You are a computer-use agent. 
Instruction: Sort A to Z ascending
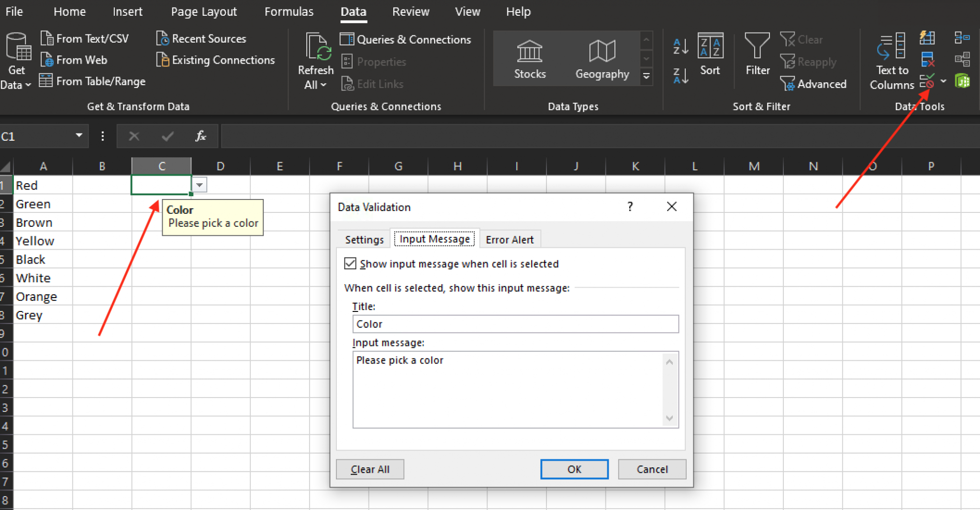680,47
